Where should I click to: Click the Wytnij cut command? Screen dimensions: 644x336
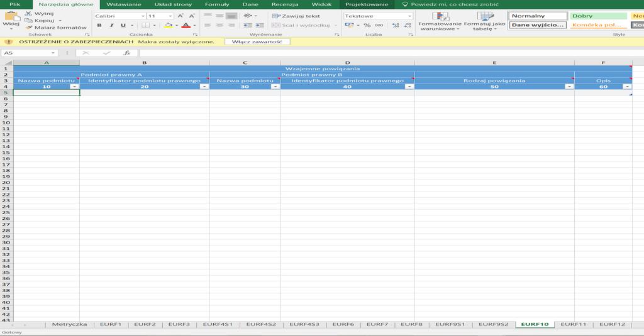point(40,14)
